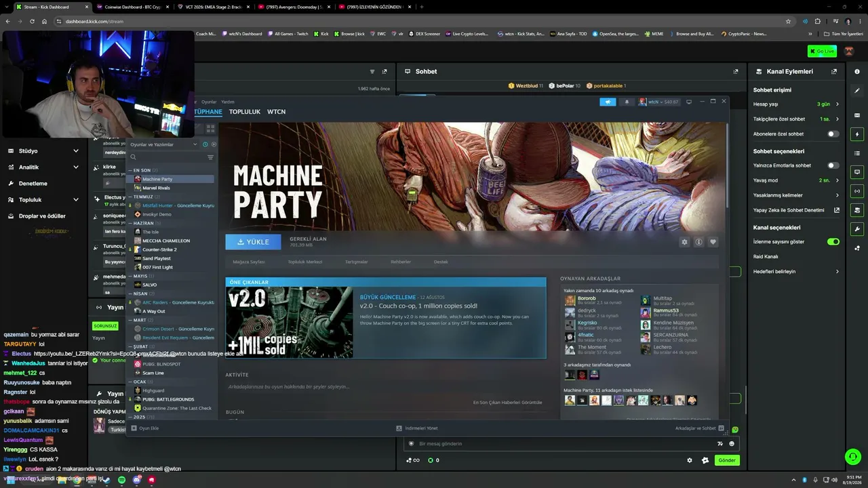Open Steam notifications bell
The width and height of the screenshot is (868, 488).
pyautogui.click(x=627, y=102)
